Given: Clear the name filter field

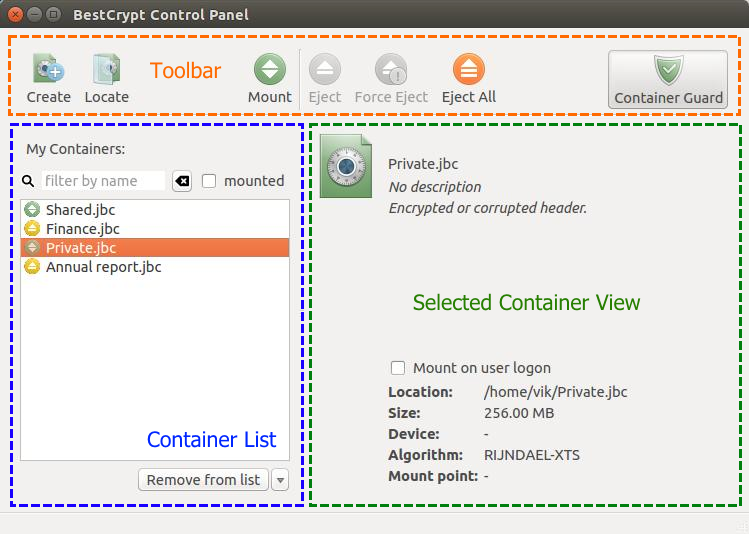Looking at the screenshot, I should 182,181.
